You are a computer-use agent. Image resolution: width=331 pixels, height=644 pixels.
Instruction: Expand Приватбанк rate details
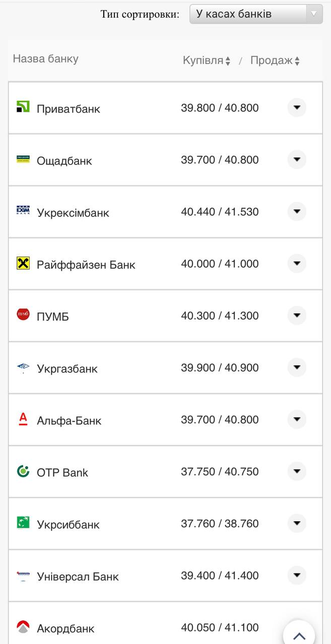[297, 107]
